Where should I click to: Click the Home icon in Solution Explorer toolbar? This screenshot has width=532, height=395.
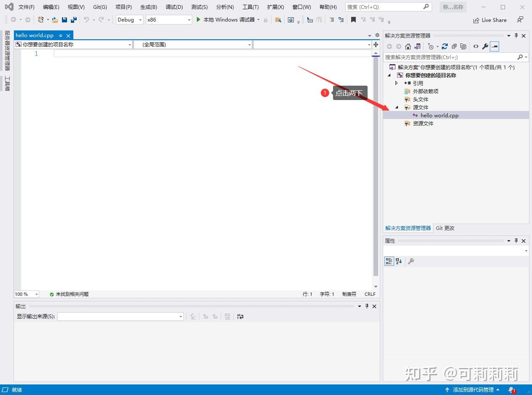pyautogui.click(x=407, y=46)
